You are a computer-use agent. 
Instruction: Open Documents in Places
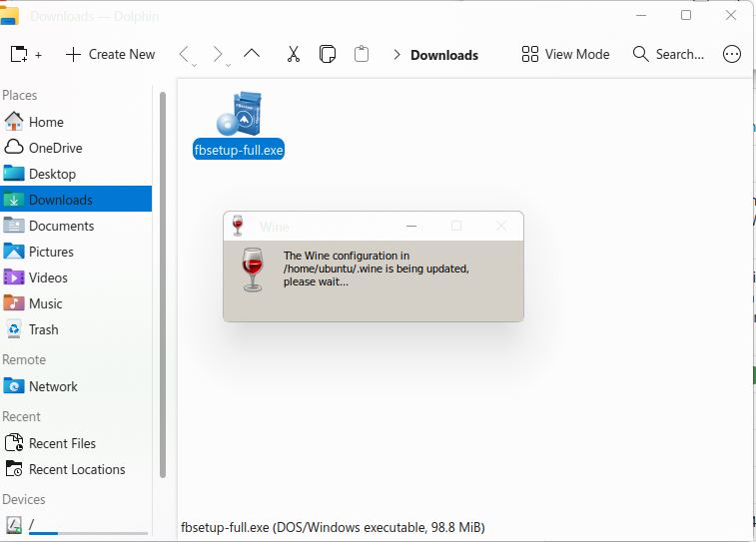tap(76, 226)
